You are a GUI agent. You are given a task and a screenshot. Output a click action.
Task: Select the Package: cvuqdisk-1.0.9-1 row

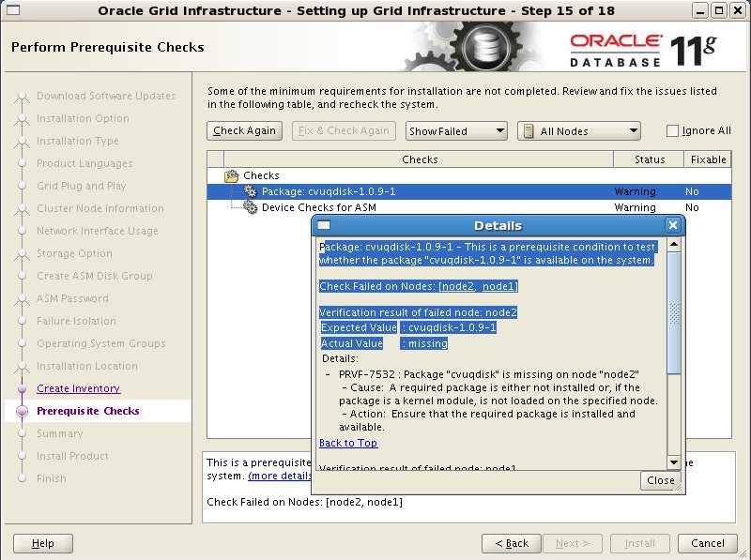pyautogui.click(x=469, y=191)
